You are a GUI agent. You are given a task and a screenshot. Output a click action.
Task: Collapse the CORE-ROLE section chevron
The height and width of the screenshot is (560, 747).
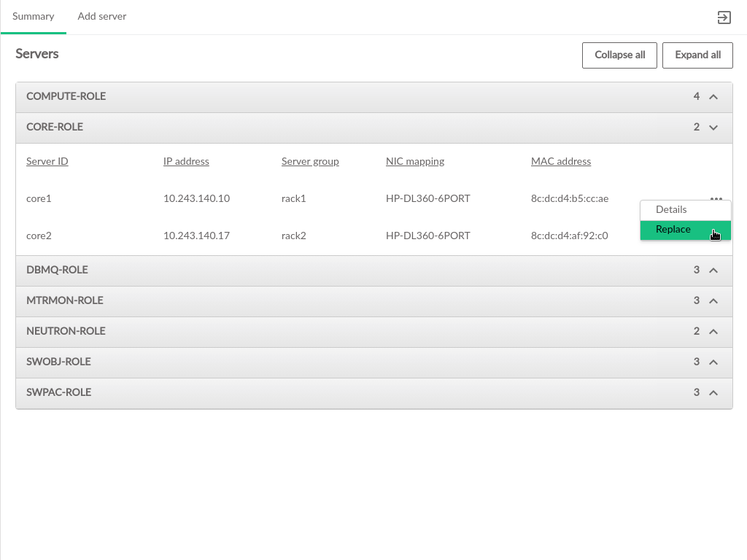[713, 128]
